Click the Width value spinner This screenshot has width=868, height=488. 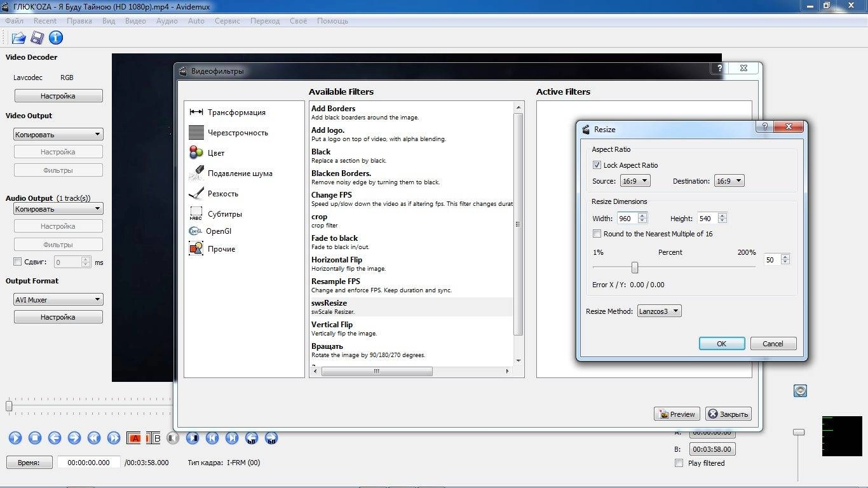click(632, 219)
